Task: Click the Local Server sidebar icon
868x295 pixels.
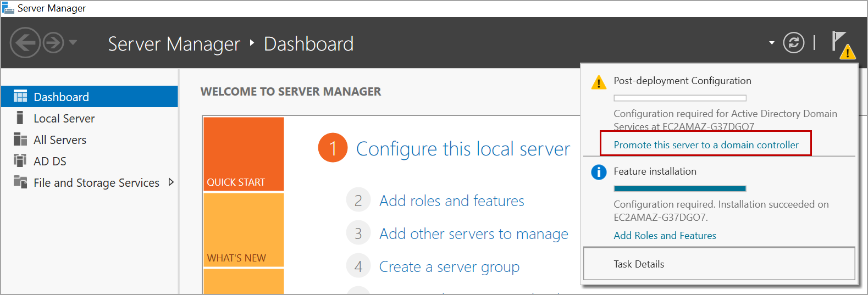Action: click(x=20, y=118)
